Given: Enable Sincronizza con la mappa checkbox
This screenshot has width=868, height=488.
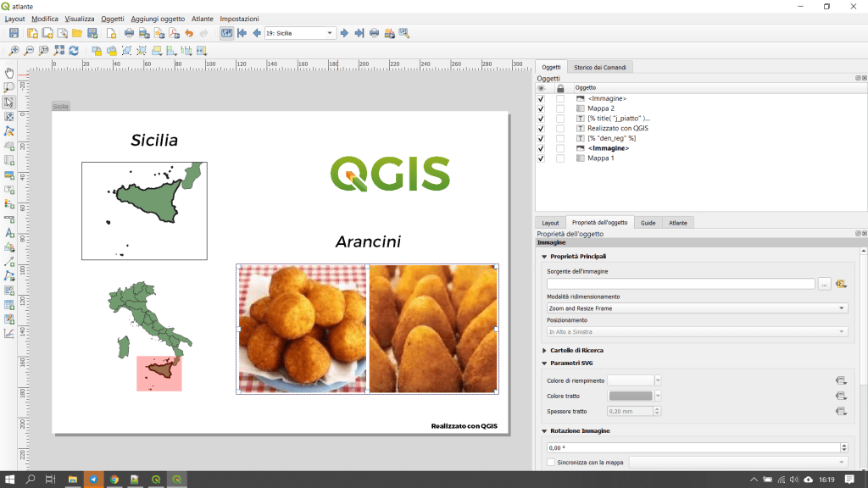Looking at the screenshot, I should pyautogui.click(x=551, y=462).
